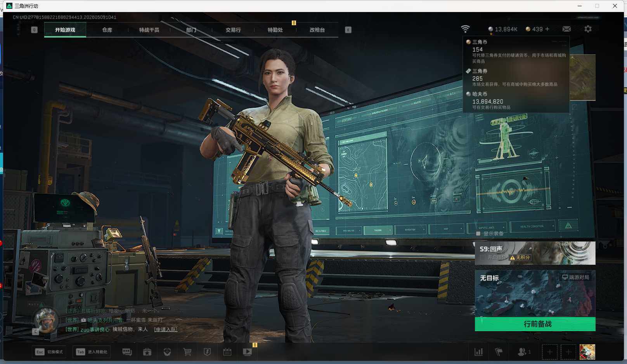Click the green 行前备战 button
The image size is (627, 364).
coord(535,324)
